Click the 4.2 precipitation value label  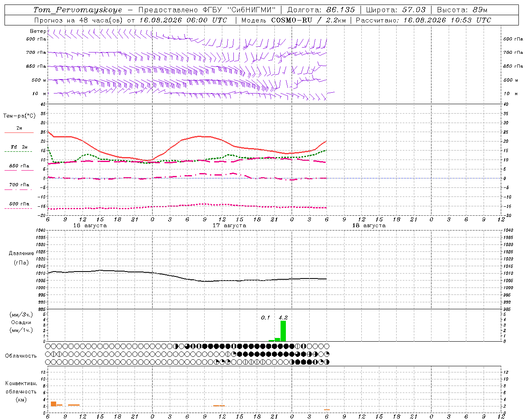283,317
